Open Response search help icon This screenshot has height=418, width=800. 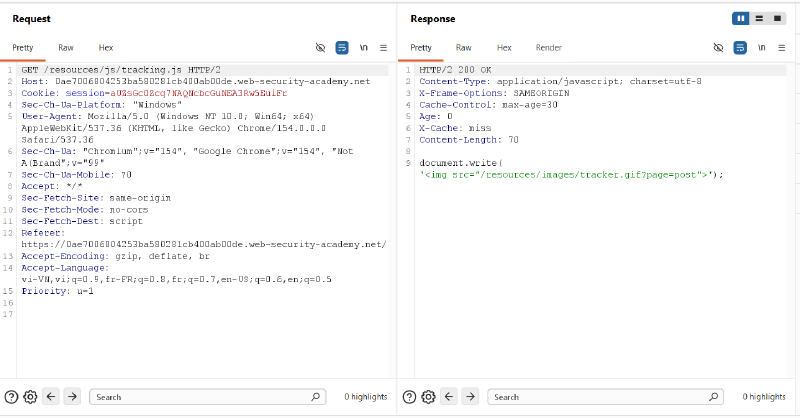[409, 397]
